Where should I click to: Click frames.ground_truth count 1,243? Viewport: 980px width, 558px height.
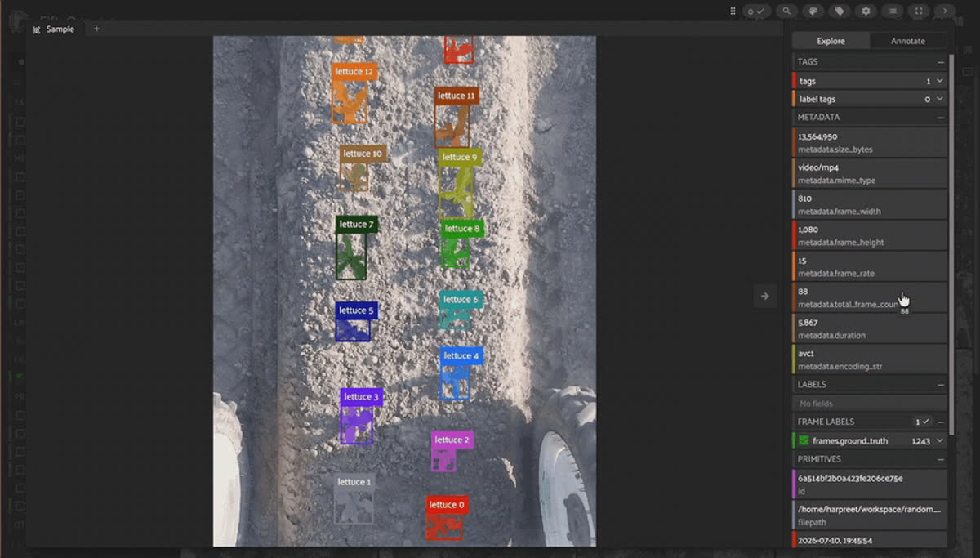(x=921, y=440)
